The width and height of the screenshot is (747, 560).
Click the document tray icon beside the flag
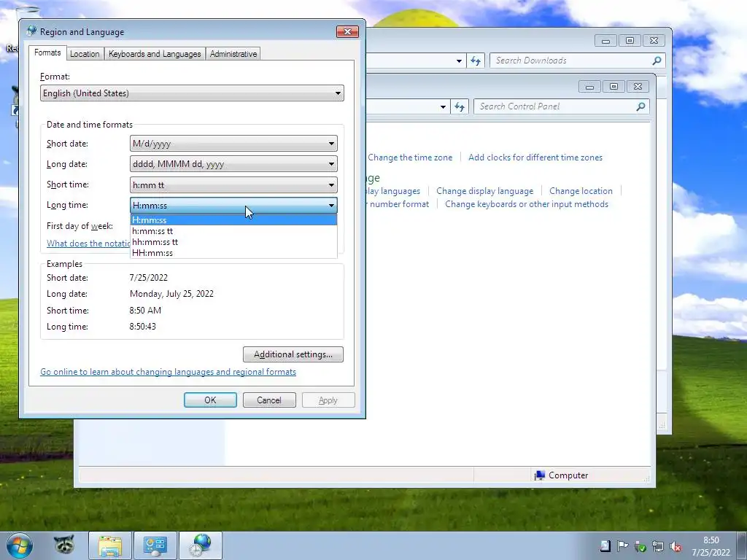605,546
